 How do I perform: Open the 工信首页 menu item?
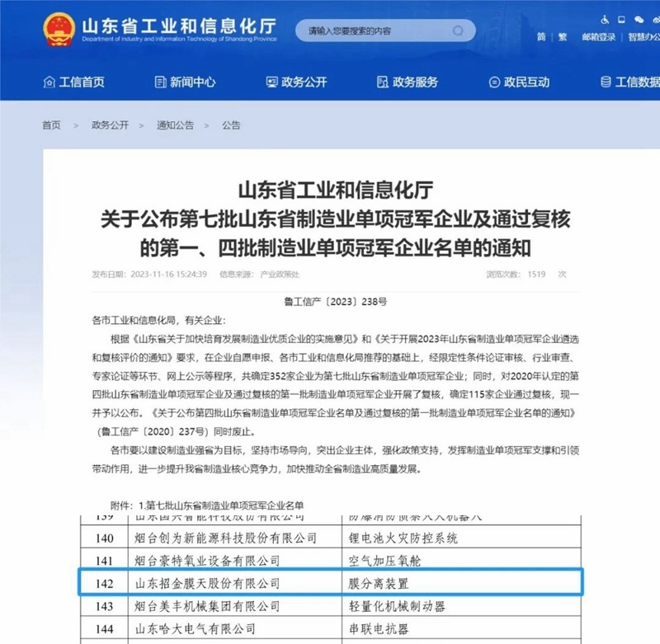[73, 82]
